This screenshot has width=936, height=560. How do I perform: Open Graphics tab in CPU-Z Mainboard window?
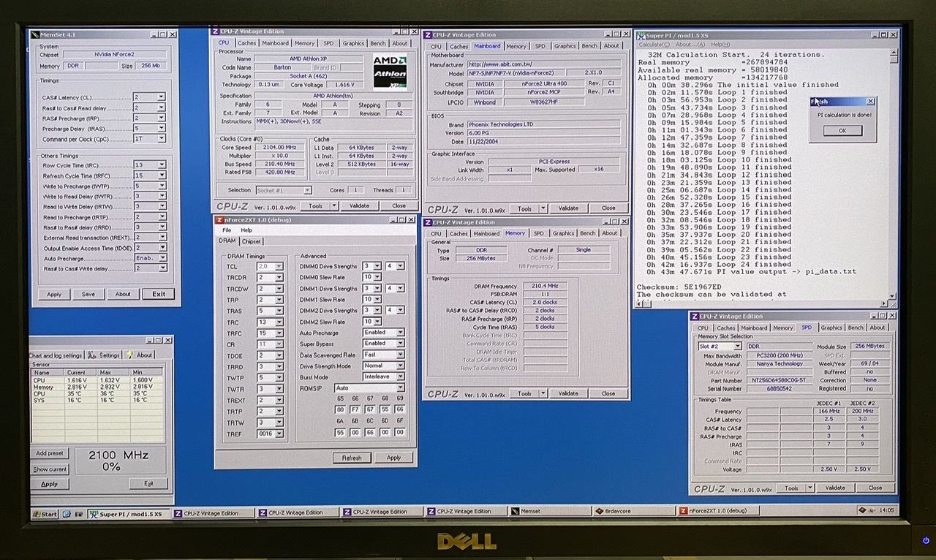pos(565,46)
